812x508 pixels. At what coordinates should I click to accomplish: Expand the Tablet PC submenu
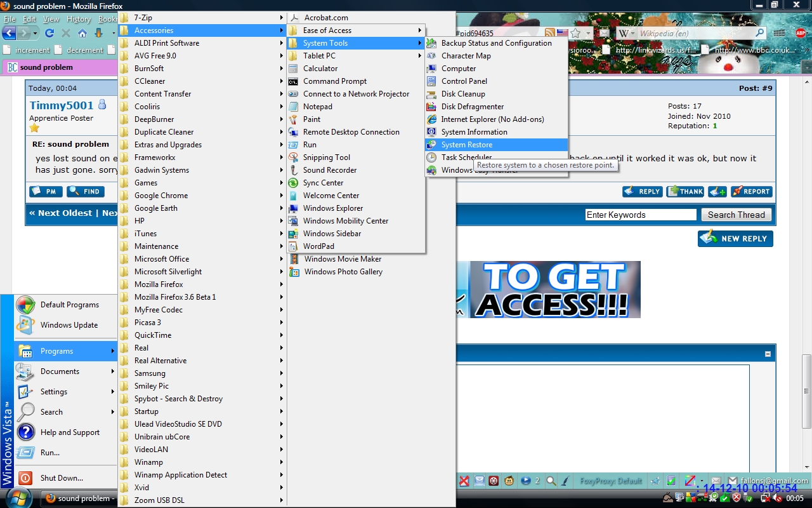tap(356, 56)
